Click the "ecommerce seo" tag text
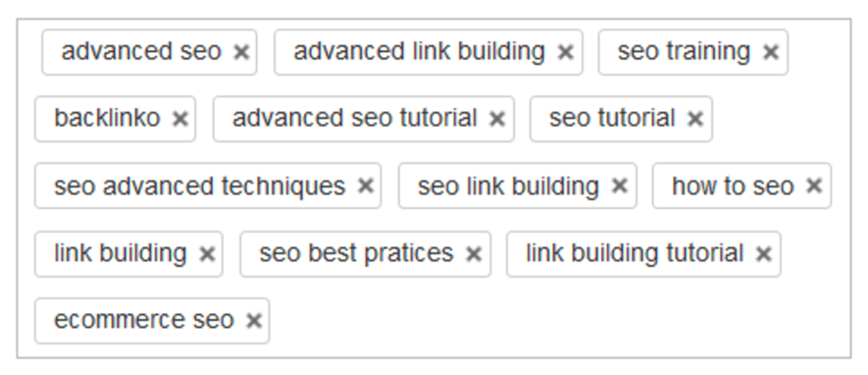 (x=143, y=320)
